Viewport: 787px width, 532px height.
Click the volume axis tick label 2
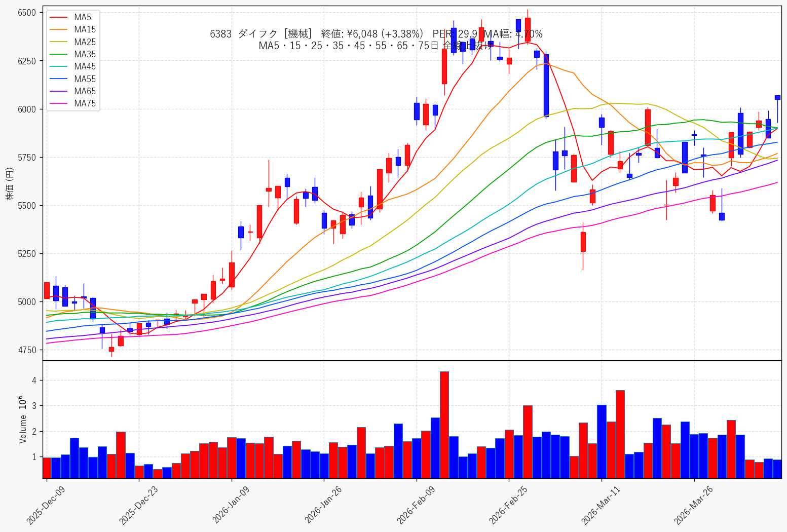[x=34, y=432]
